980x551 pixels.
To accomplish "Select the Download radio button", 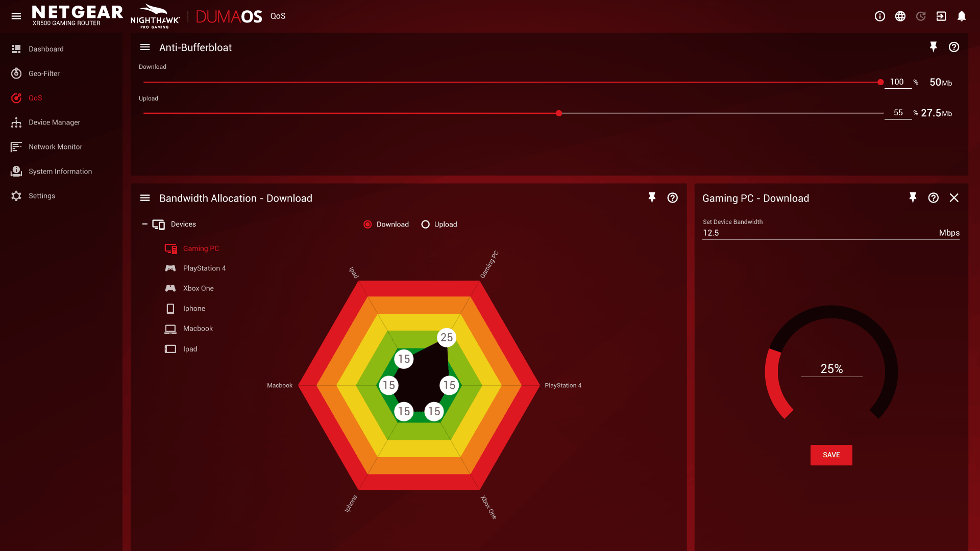I will pos(367,224).
